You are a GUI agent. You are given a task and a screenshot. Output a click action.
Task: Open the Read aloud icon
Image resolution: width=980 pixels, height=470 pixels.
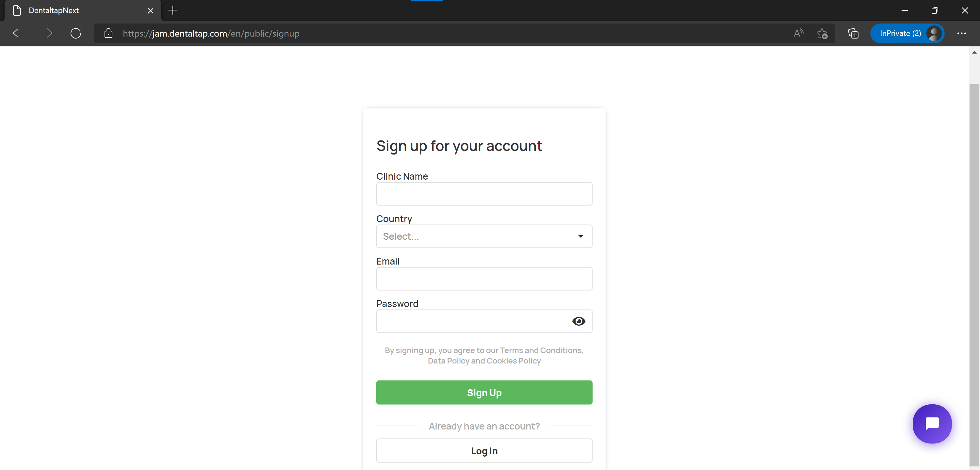[x=798, y=33]
